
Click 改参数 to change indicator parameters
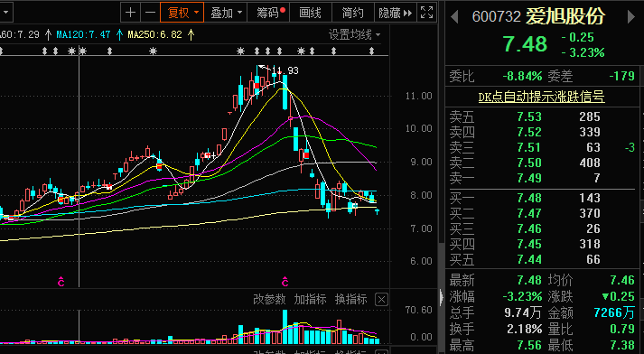click(x=269, y=300)
